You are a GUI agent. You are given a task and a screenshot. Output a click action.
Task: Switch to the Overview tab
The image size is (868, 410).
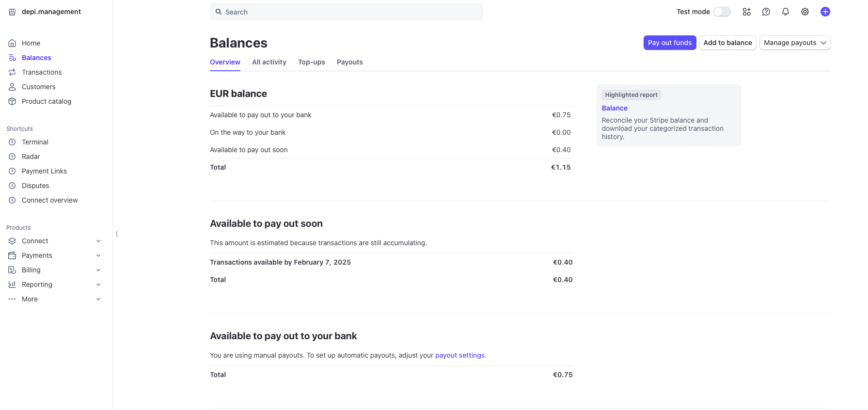(x=225, y=62)
